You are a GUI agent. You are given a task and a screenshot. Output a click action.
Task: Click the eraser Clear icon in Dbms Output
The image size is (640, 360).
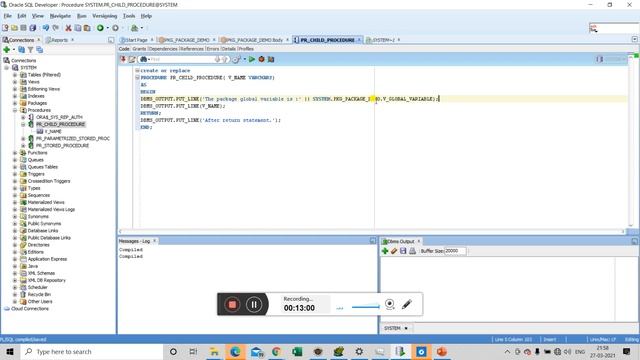[394, 251]
